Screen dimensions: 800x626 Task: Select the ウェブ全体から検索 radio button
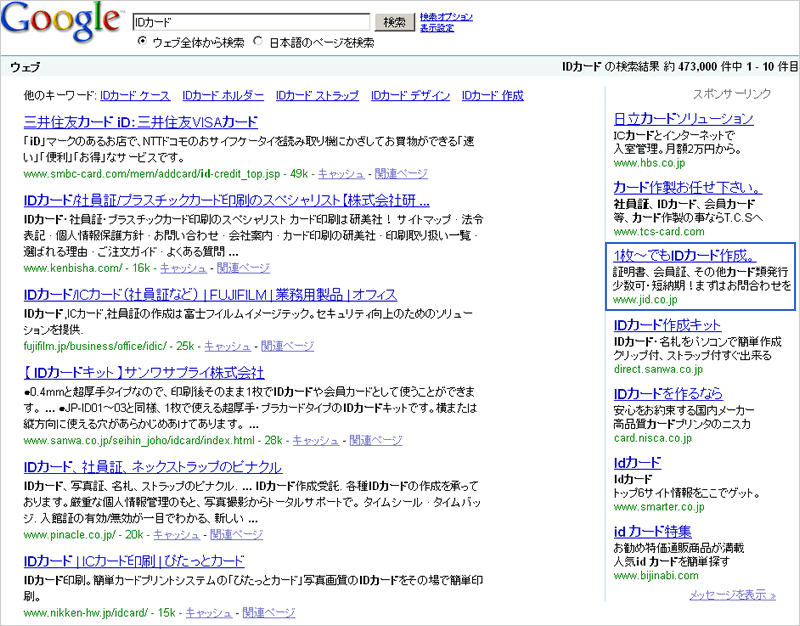point(142,42)
